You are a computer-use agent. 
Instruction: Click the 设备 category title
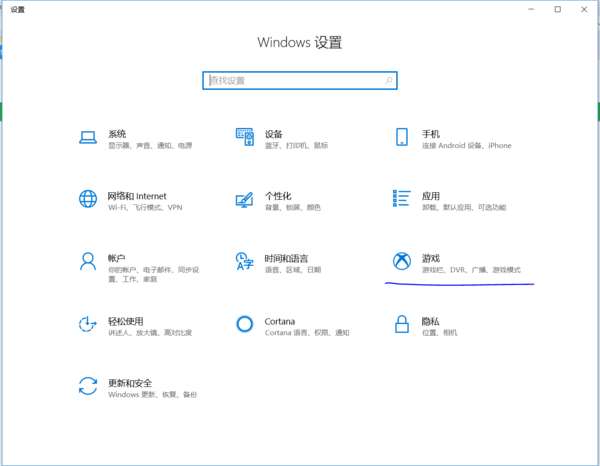tap(274, 134)
